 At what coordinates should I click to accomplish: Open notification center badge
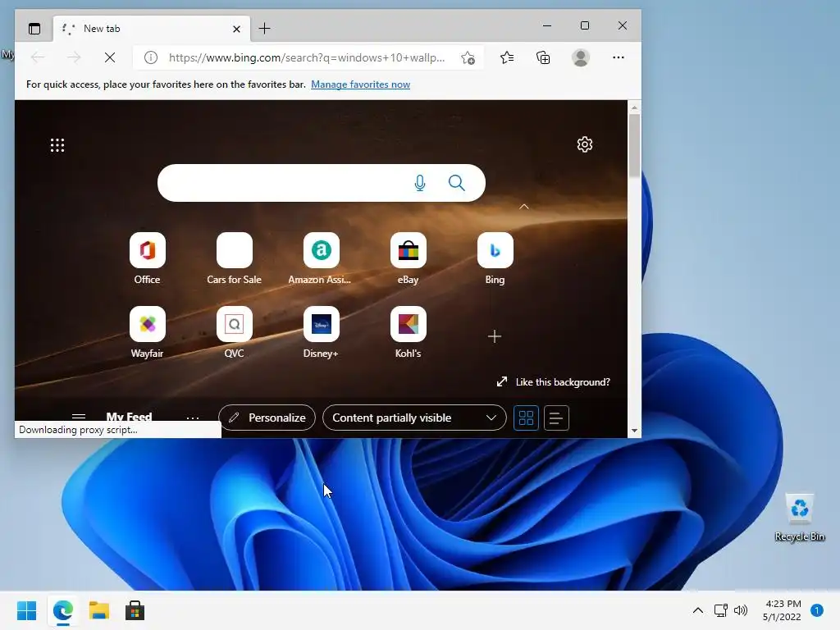(x=817, y=610)
